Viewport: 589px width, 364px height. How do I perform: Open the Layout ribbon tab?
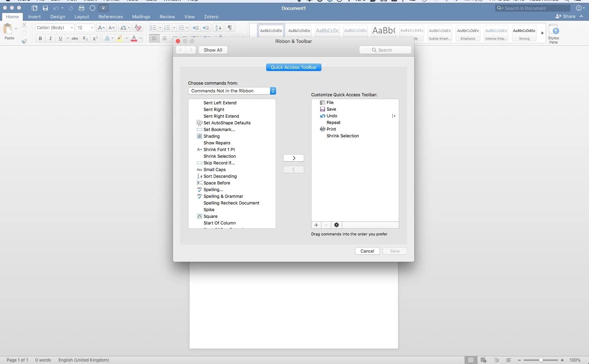(82, 17)
